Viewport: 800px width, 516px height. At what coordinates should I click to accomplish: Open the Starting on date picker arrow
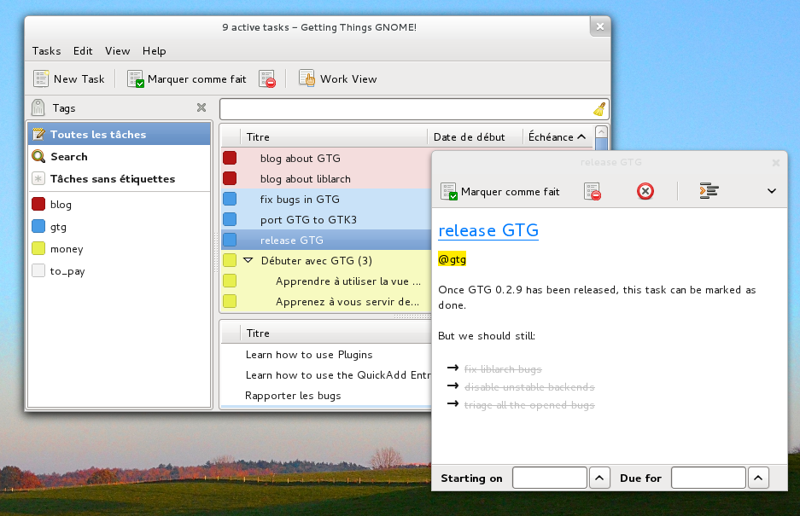click(599, 478)
